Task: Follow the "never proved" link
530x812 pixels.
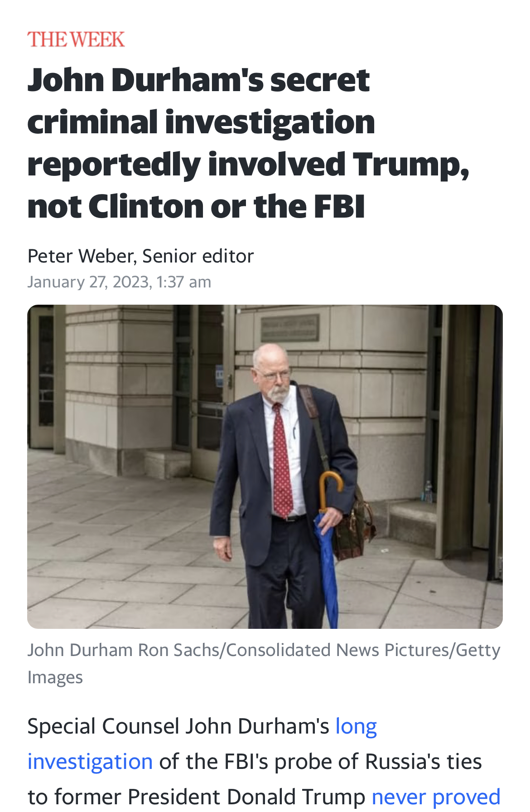Action: [436, 797]
